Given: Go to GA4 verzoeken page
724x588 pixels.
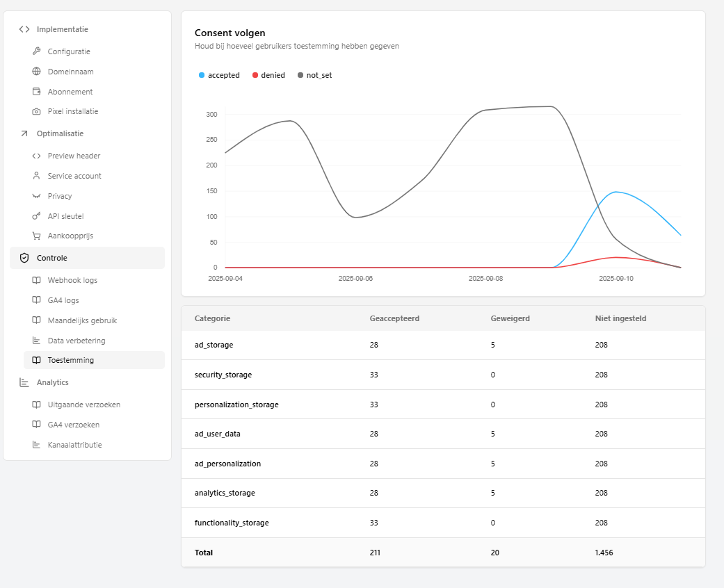Looking at the screenshot, I should click(73, 425).
